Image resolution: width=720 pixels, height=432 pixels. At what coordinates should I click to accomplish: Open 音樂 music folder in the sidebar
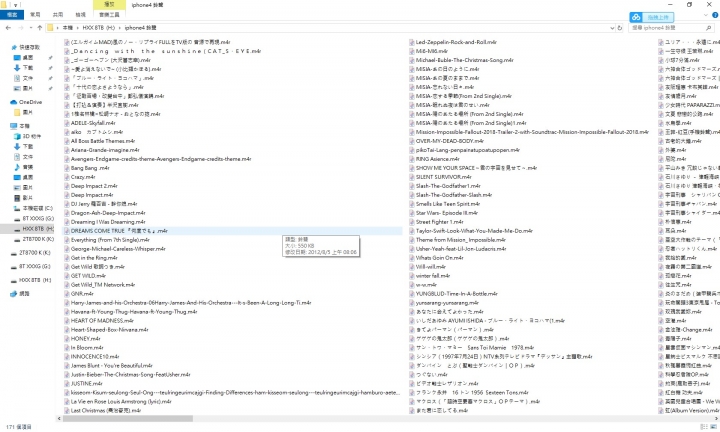[x=23, y=167]
